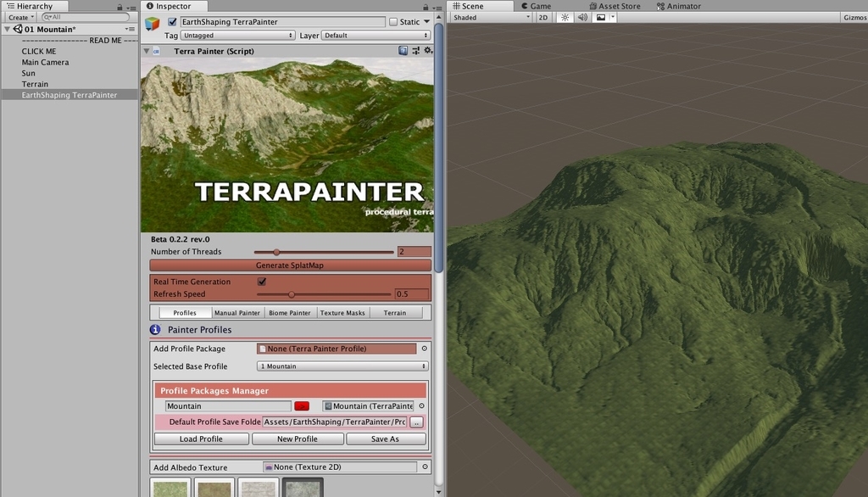
Task: Select Main Camera in Hierarchy
Action: pyautogui.click(x=46, y=62)
